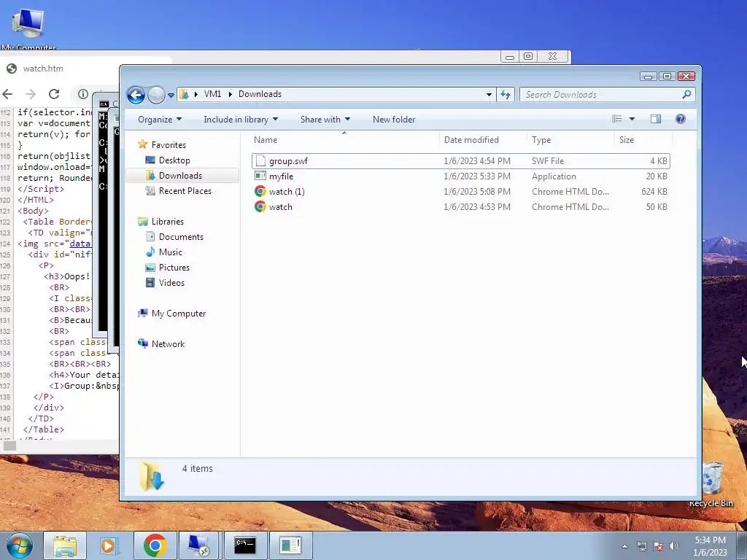This screenshot has height=560, width=747.
Task: Open Network in navigation pane
Action: pyautogui.click(x=168, y=344)
